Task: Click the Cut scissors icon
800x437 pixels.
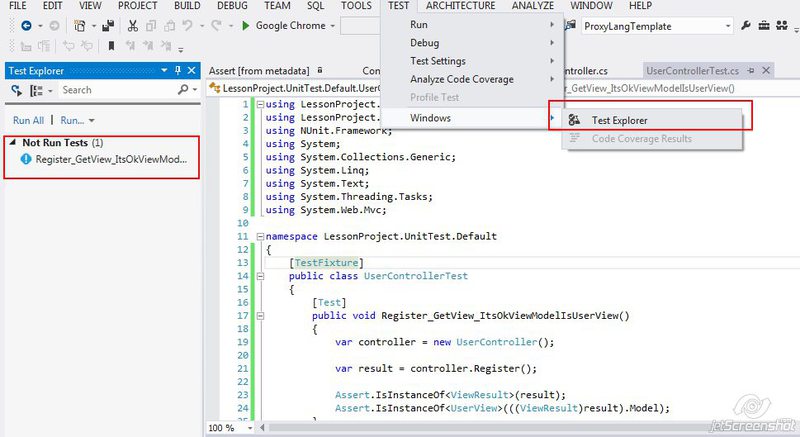Action: pos(133,25)
